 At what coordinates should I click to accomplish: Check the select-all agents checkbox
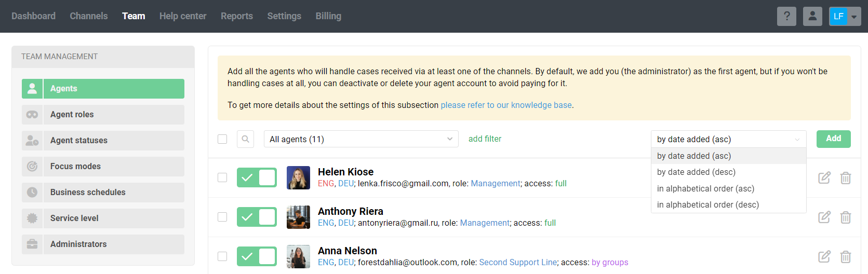[x=222, y=139]
